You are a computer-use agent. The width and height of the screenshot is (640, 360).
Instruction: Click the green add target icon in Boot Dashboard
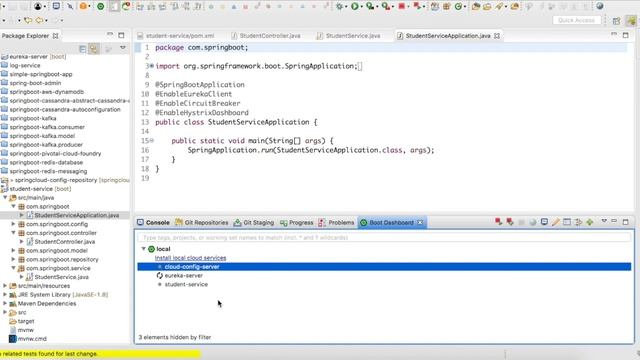point(590,222)
